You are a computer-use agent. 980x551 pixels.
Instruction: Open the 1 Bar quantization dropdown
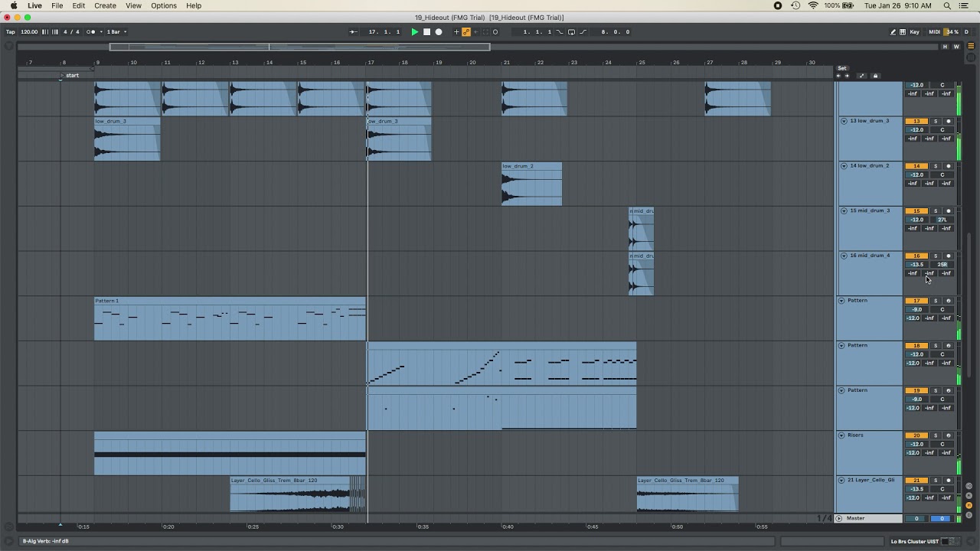116,32
